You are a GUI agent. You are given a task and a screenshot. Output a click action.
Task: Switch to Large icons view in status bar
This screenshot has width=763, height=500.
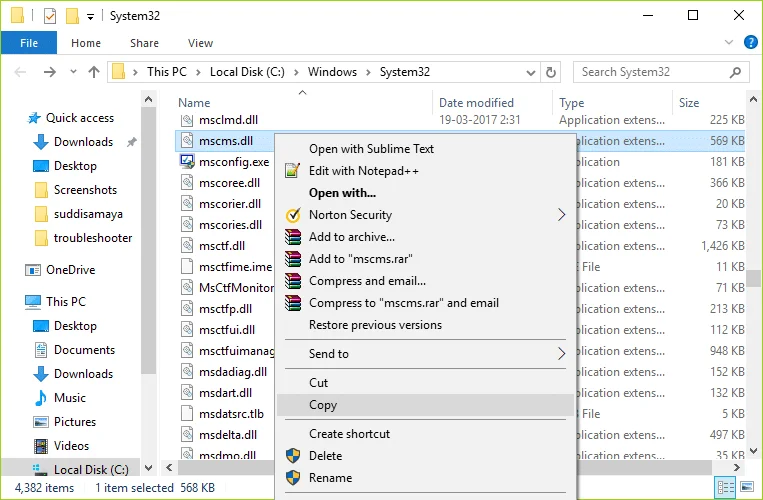(x=747, y=487)
